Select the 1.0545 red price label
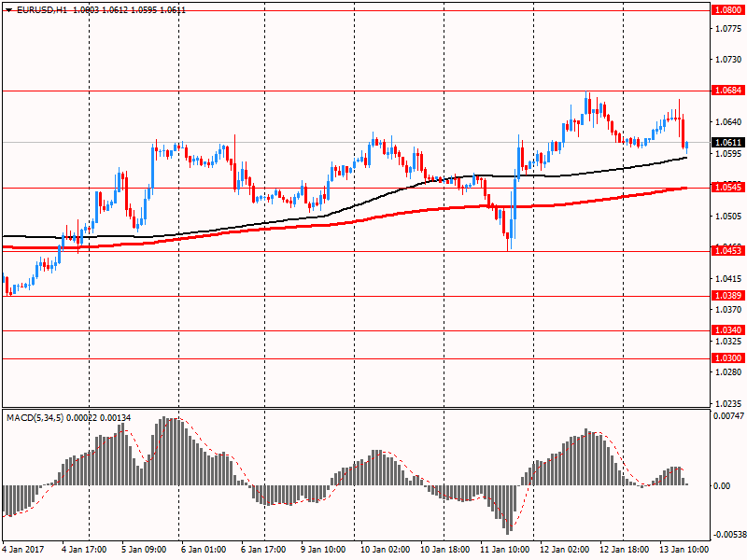Viewport: 747px width, 560px height. click(726, 188)
